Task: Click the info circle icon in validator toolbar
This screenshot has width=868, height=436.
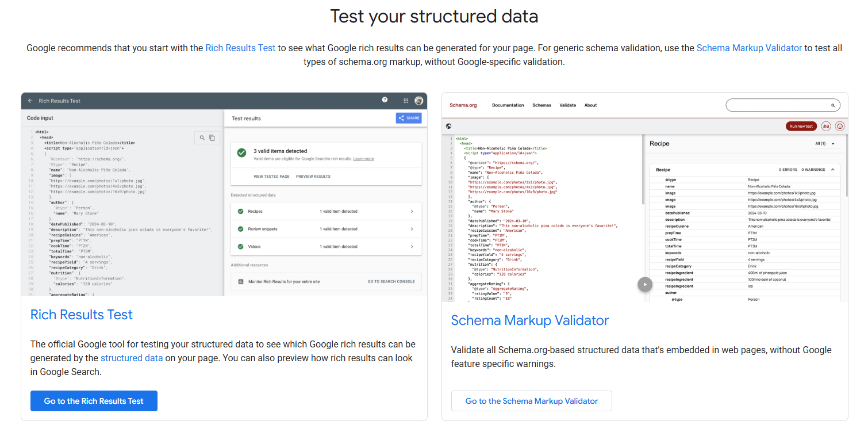Action: [840, 126]
